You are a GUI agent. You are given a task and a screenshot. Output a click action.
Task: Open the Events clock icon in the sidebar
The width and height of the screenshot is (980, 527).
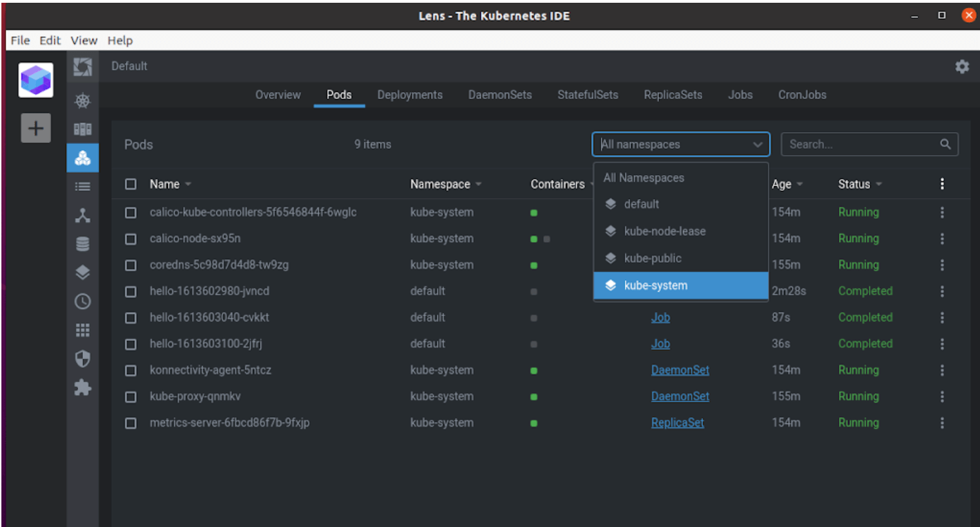82,302
